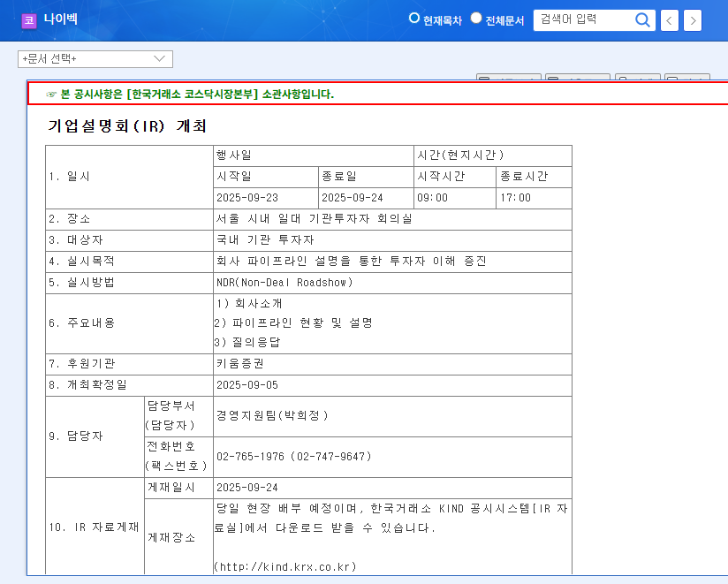
Task: Click the 서울 시내 일대 기관투자자 회의실 cell
Action: (392, 219)
